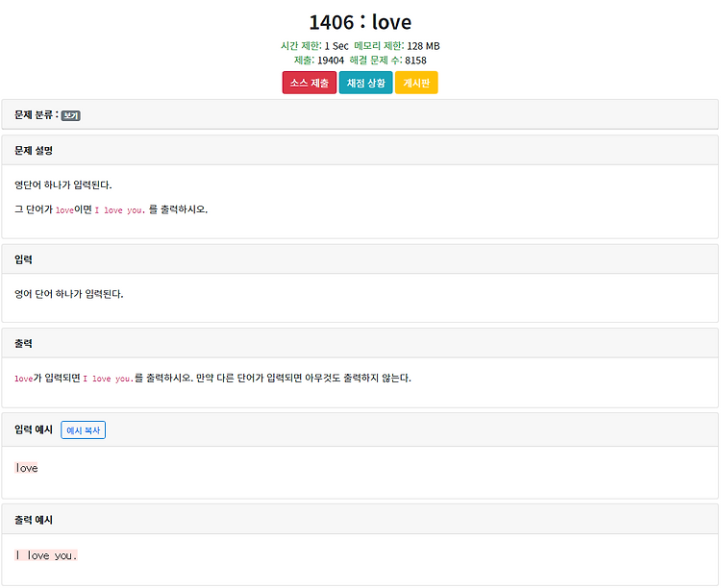
Task: Select the 시간 제한: 1 Sec text
Action: (x=314, y=46)
